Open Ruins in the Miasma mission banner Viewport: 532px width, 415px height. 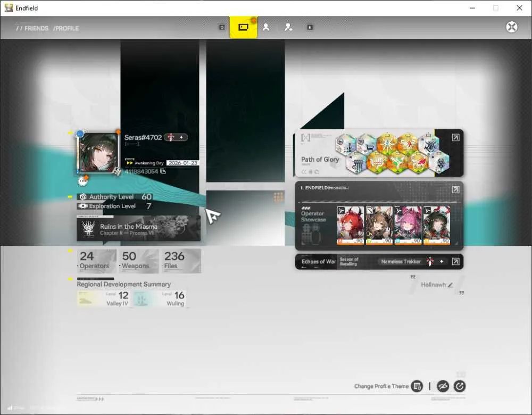click(x=138, y=229)
